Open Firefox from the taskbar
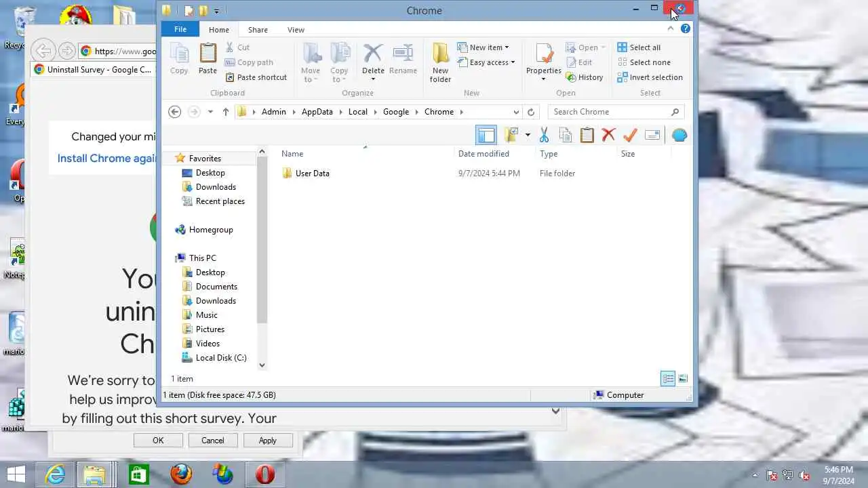The image size is (868, 488). pyautogui.click(x=181, y=474)
